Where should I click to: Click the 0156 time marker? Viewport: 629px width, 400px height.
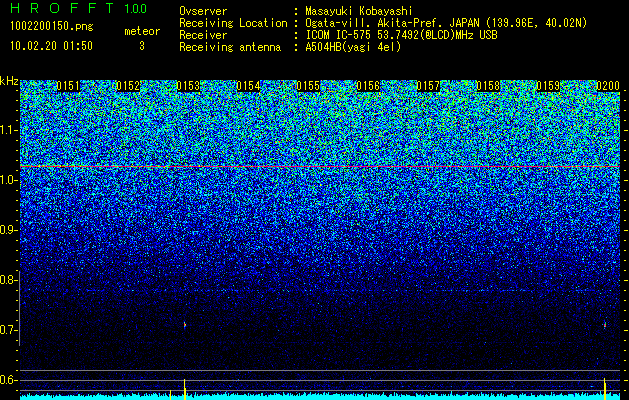[368, 86]
